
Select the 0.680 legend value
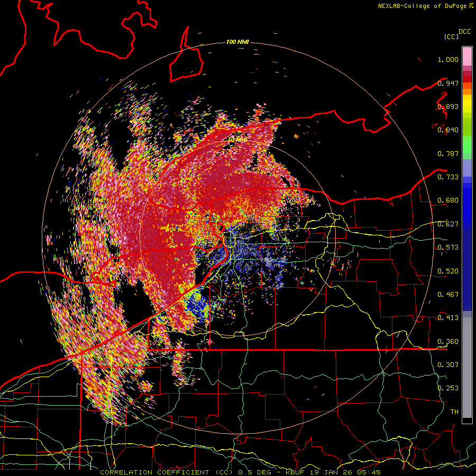pyautogui.click(x=448, y=200)
